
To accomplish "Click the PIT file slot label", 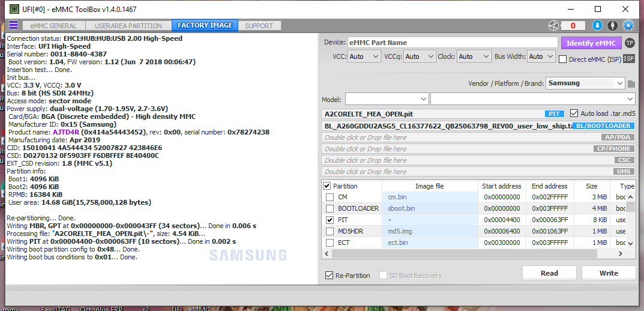I will [555, 114].
